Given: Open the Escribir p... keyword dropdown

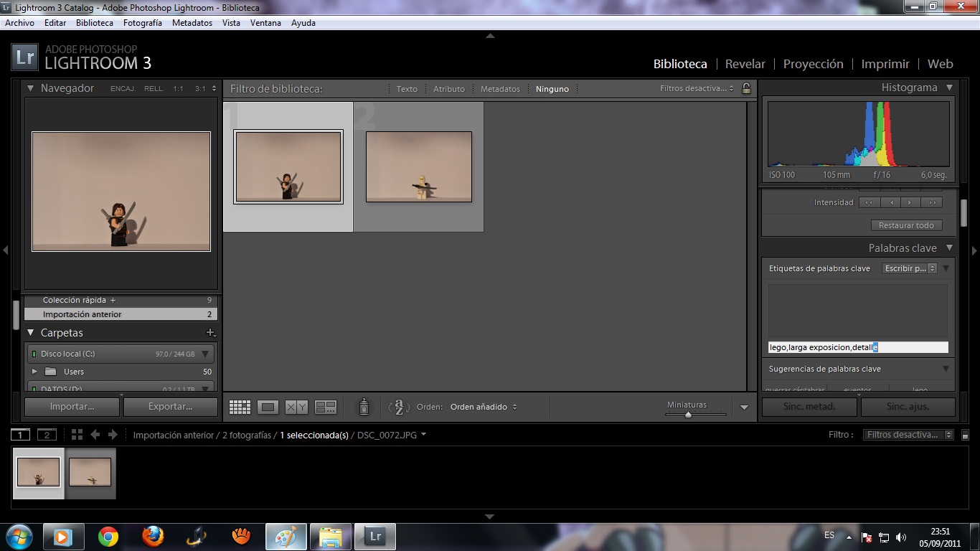Looking at the screenshot, I should (910, 268).
